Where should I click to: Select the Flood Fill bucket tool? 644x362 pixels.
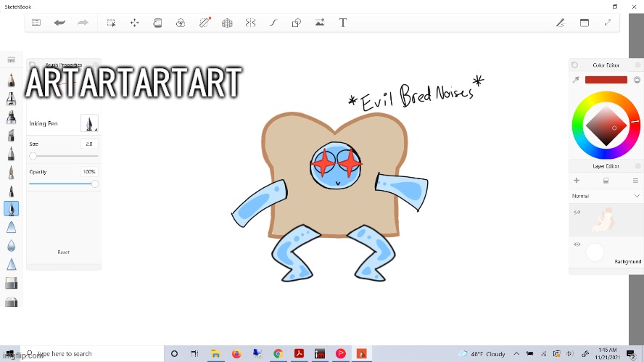[157, 22]
